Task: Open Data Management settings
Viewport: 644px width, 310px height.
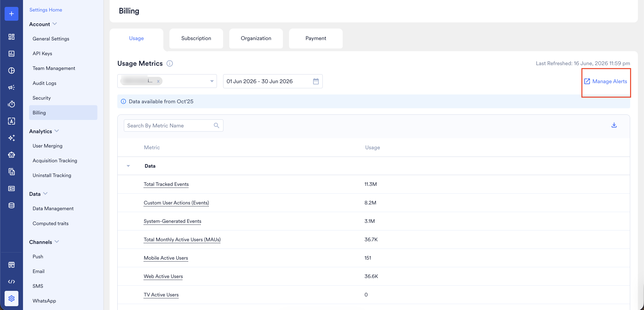Action: click(x=53, y=208)
